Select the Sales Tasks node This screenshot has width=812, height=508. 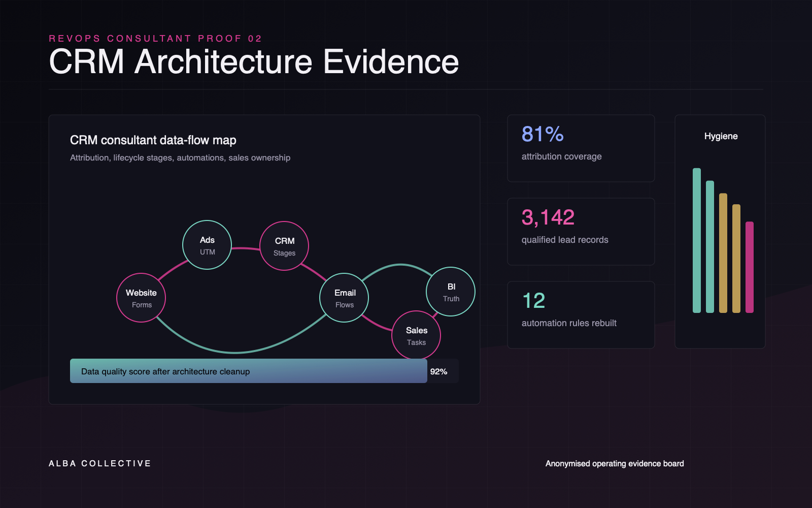(x=416, y=335)
